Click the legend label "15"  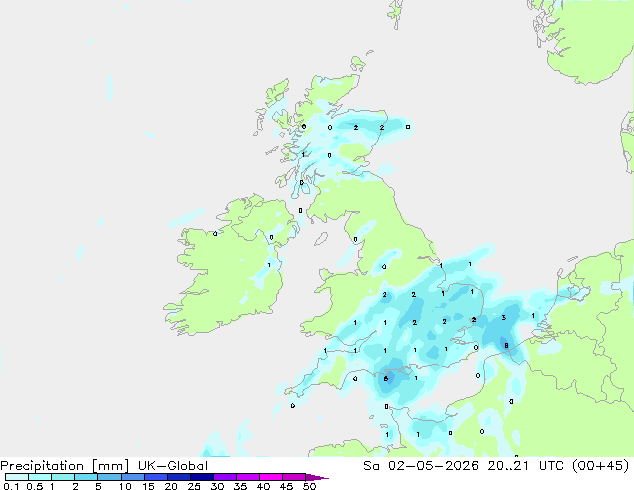click(x=148, y=486)
